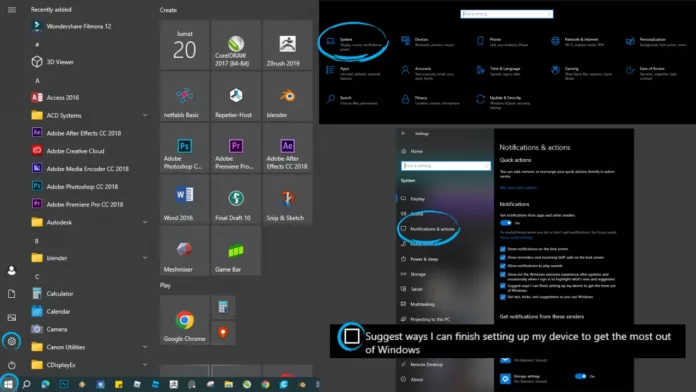Expand the Autodesk folder chevron

coord(145,222)
